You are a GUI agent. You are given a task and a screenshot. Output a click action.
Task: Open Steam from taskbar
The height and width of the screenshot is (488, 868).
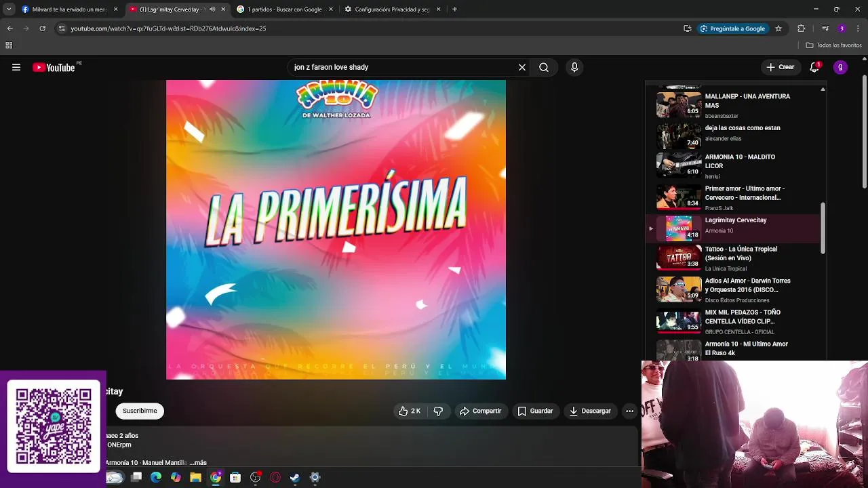click(295, 477)
